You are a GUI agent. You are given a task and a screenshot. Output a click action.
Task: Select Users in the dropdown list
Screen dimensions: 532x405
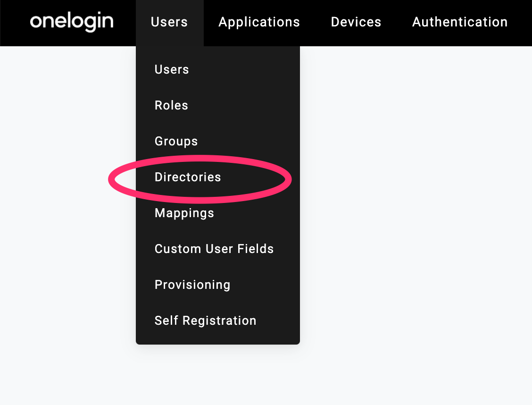(x=172, y=69)
